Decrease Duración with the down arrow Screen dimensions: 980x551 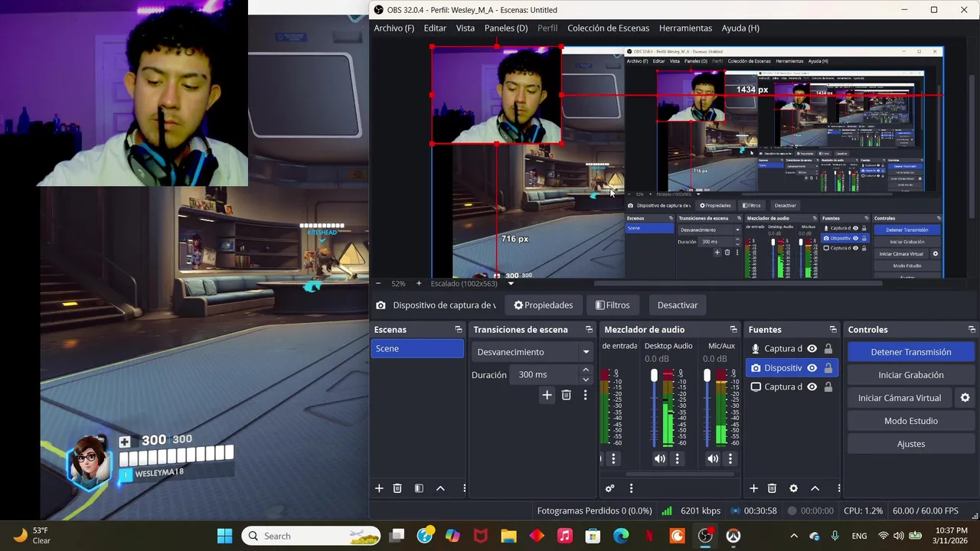[586, 380]
